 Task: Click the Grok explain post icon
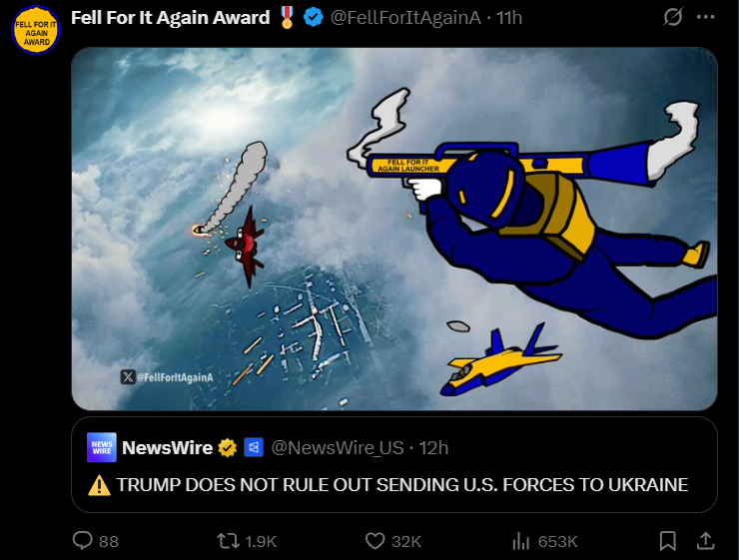coord(672,17)
